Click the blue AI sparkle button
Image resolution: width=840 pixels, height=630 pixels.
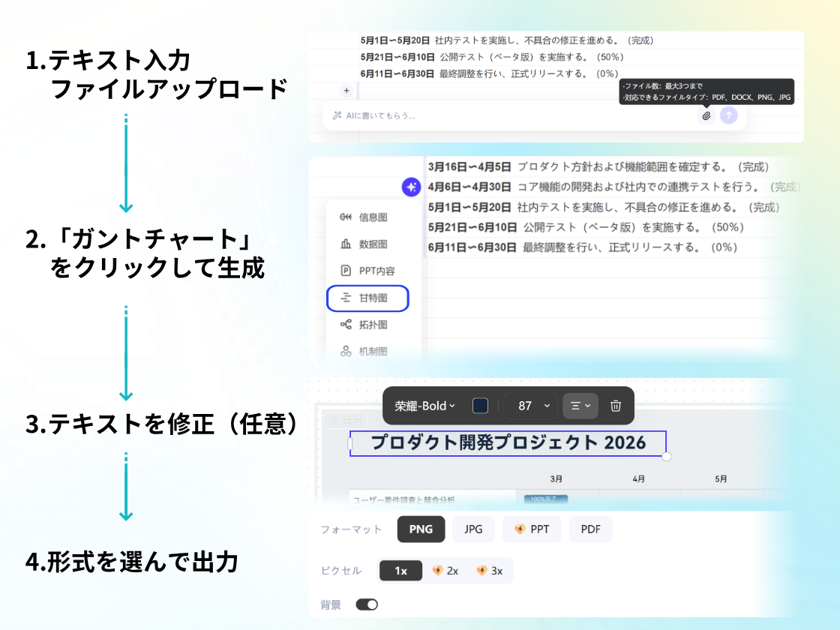tap(411, 188)
